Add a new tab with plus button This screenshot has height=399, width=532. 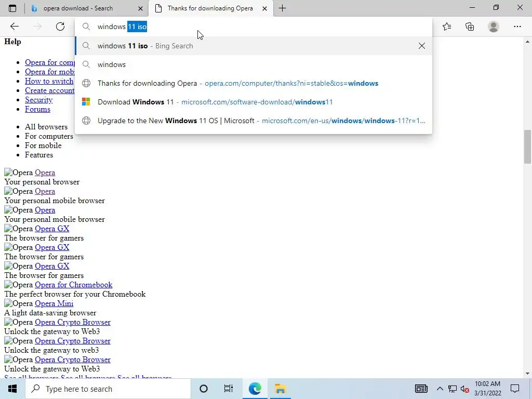click(x=282, y=8)
